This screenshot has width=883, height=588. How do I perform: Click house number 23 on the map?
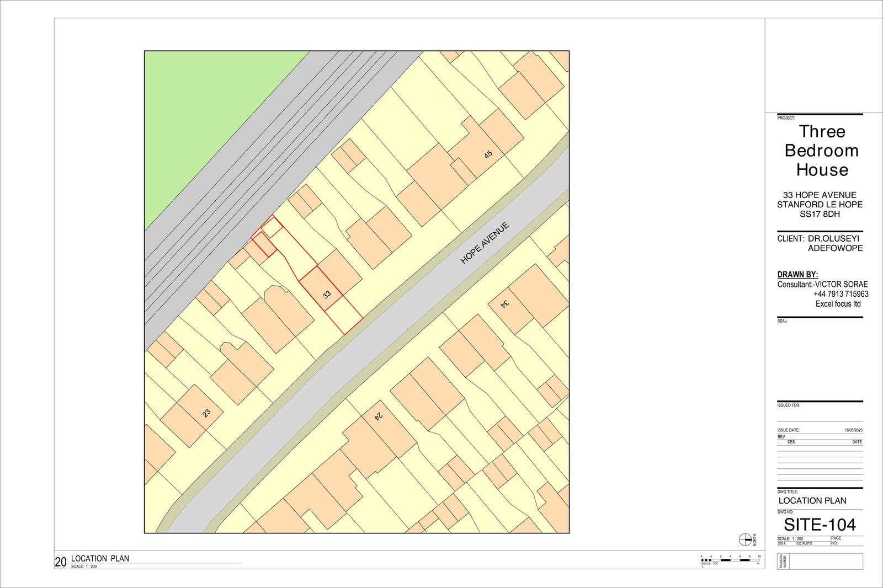(206, 413)
